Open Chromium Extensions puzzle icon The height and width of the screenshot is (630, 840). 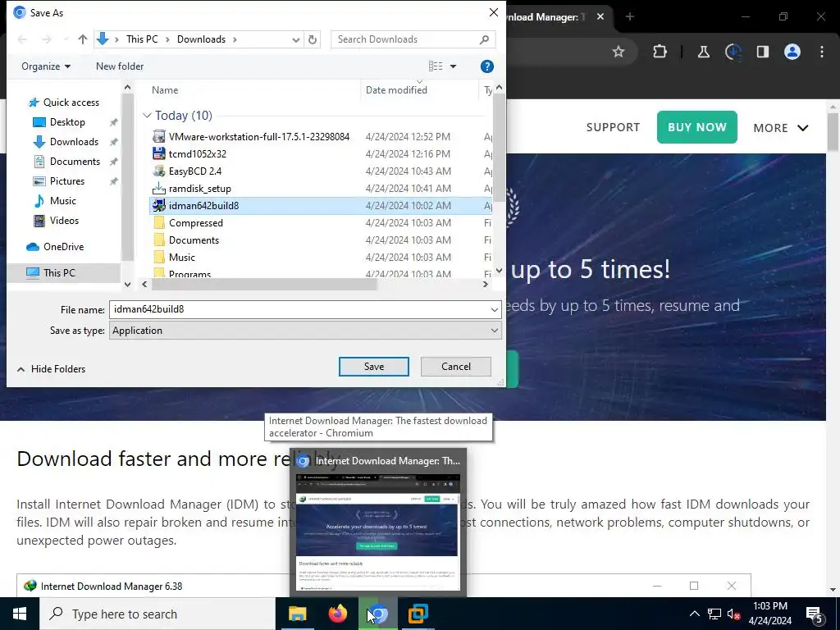660,52
